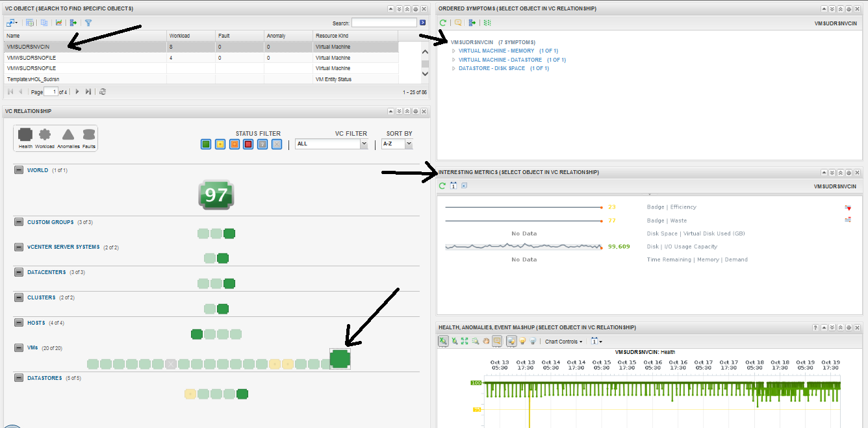This screenshot has height=428, width=868.
Task: Refresh the VC Object list paging toolbar
Action: [x=103, y=92]
